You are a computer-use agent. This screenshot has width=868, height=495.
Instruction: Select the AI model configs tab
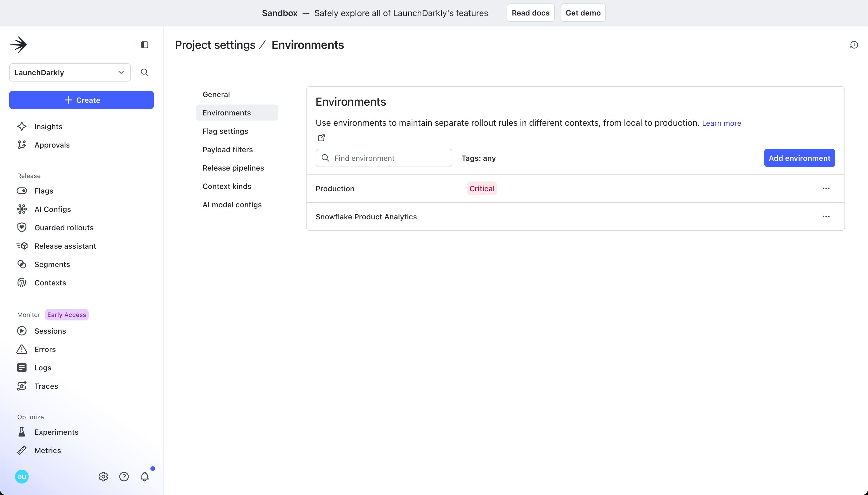237,204
